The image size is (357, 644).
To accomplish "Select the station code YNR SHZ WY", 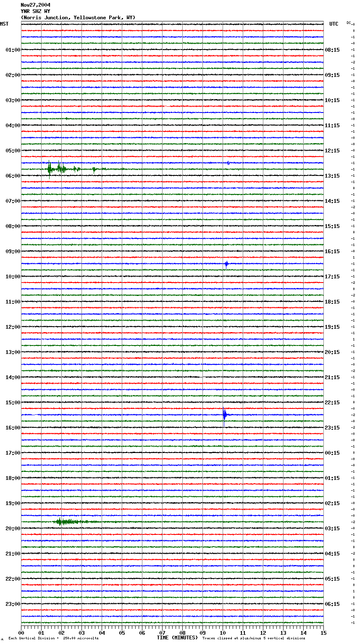I will [35, 11].
